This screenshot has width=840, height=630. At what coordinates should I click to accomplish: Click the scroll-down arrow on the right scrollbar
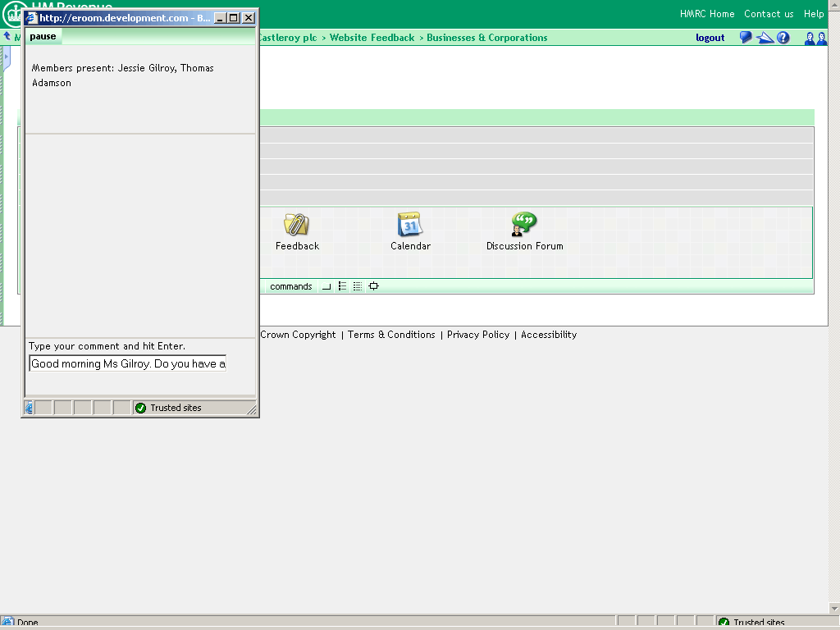pyautogui.click(x=833, y=608)
